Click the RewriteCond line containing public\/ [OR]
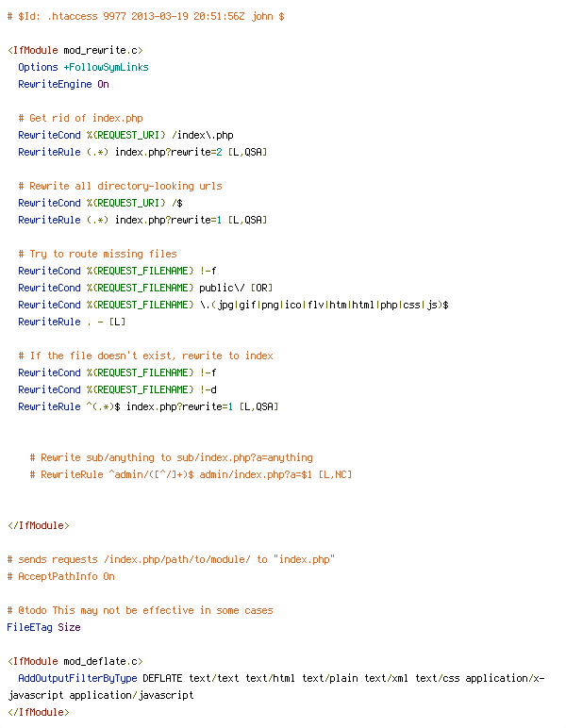566x728 pixels. (145, 288)
